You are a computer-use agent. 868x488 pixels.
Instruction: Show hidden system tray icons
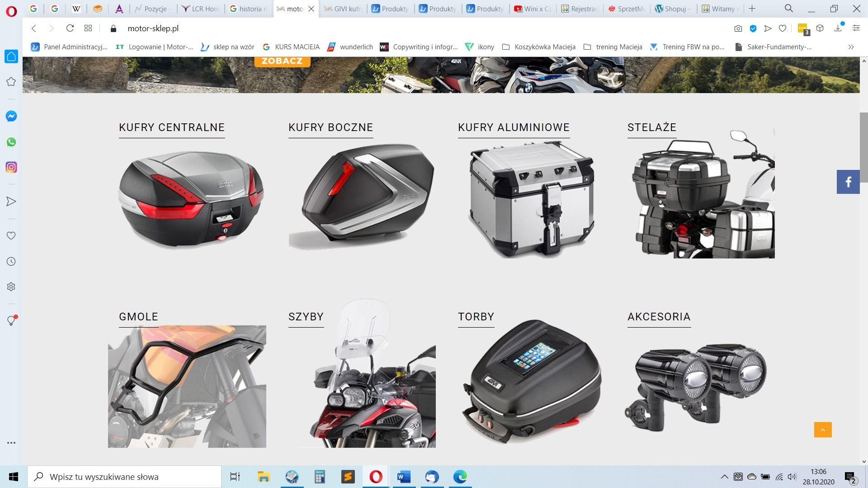(x=724, y=477)
